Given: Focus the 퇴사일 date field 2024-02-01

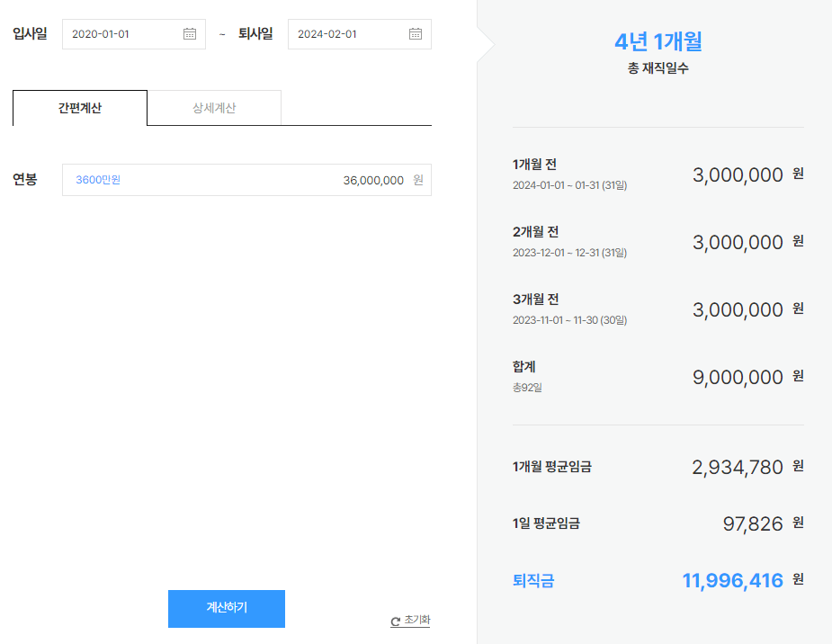Looking at the screenshot, I should (x=360, y=34).
